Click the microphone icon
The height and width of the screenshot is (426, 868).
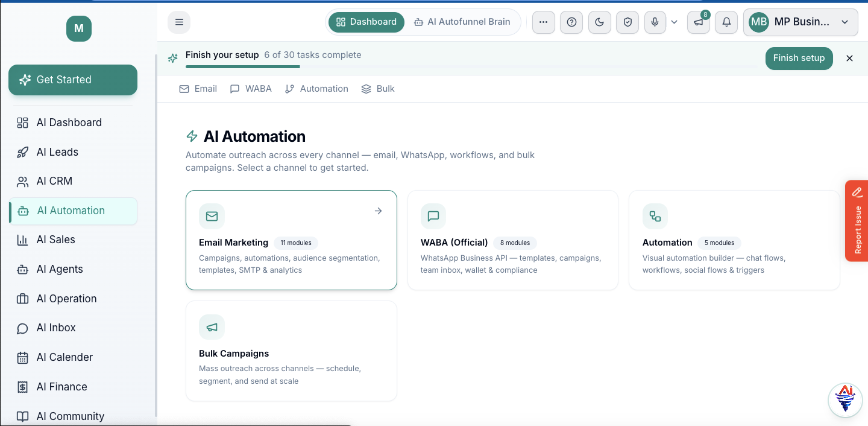[x=655, y=22]
